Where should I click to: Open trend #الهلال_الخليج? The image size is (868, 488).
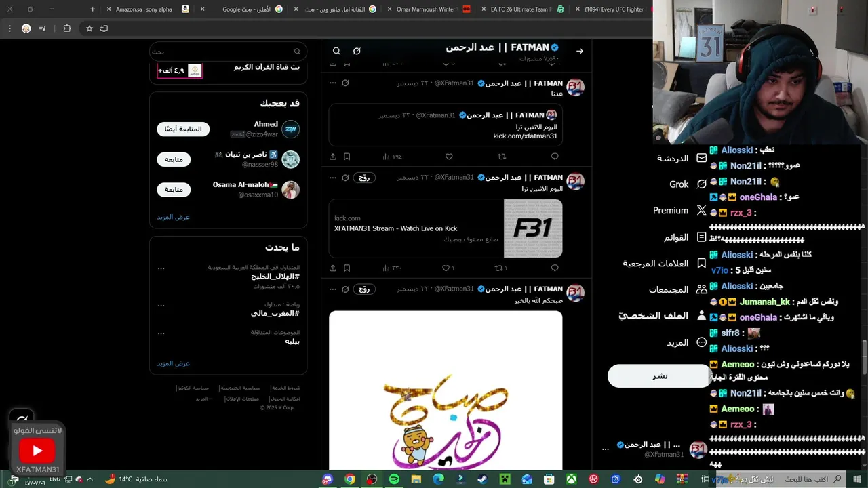click(x=274, y=277)
